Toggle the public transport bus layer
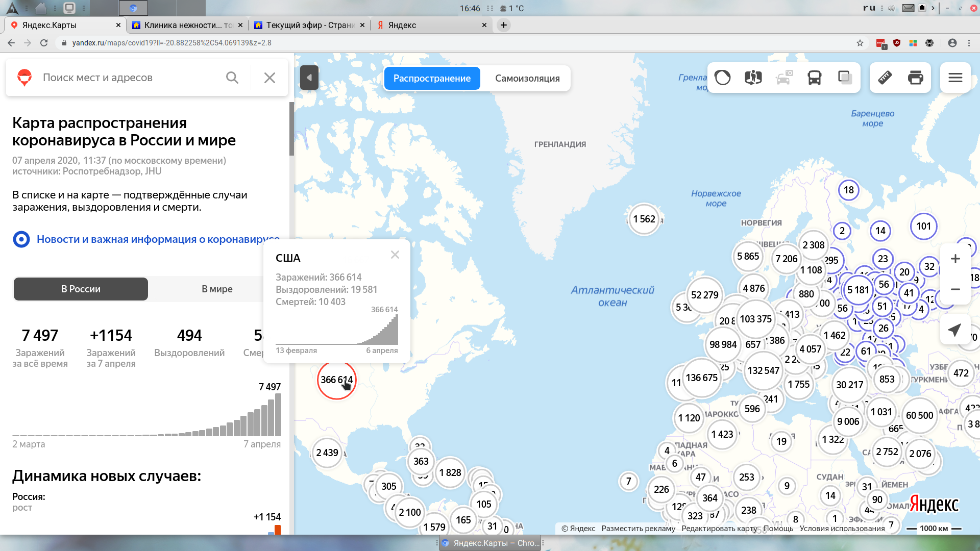 [815, 78]
